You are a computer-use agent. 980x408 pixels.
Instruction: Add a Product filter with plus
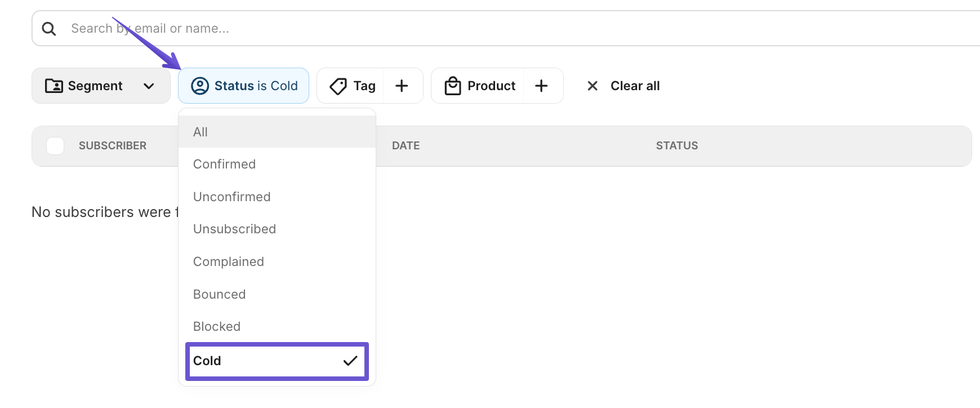(541, 86)
